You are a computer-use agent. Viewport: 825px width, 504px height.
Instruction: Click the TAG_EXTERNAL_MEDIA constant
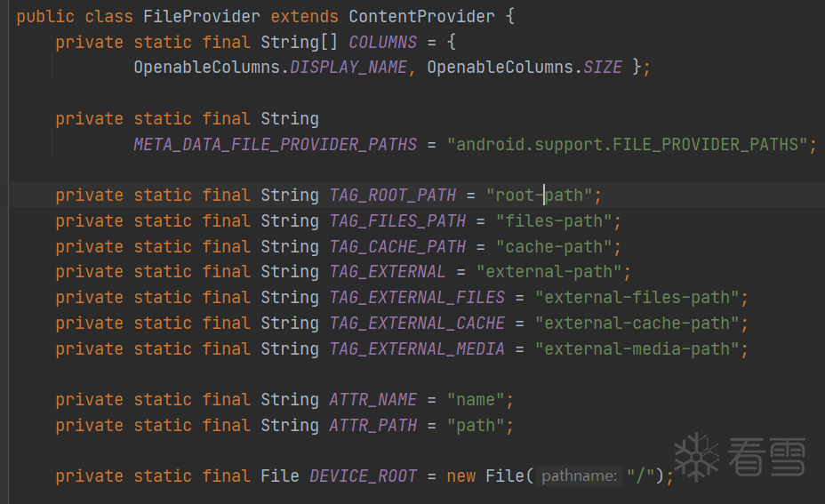pos(417,349)
